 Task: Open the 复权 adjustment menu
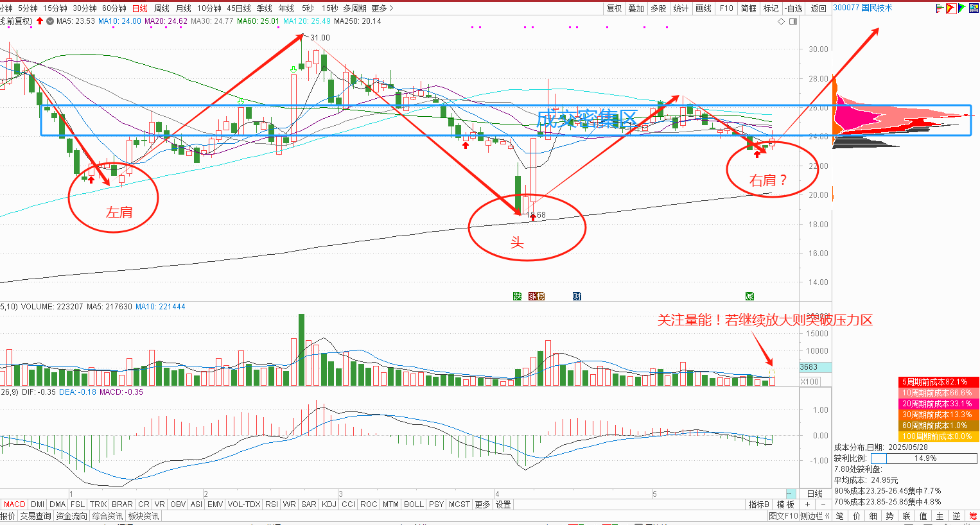point(615,8)
